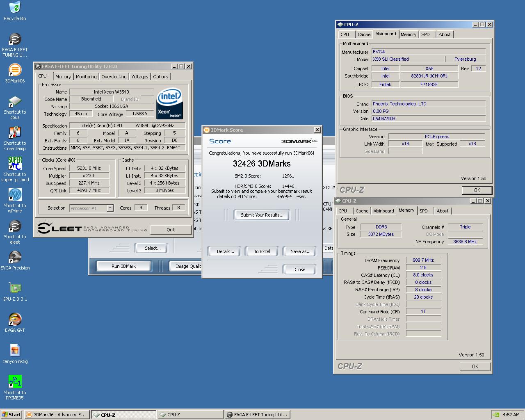Switch to Memory tab in E-LEET
The width and height of the screenshot is (525, 420).
(x=63, y=77)
